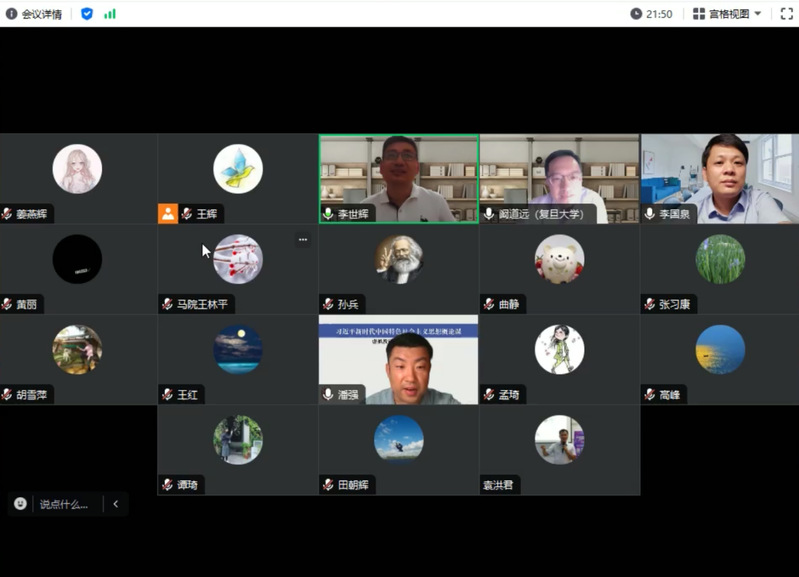
Task: Click muted mic icon beside 孙兵
Action: 328,304
